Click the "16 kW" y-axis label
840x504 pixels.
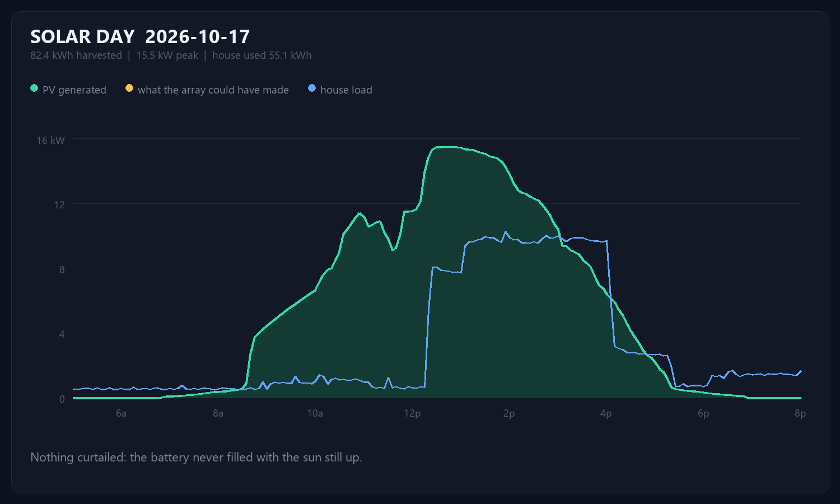pyautogui.click(x=51, y=141)
